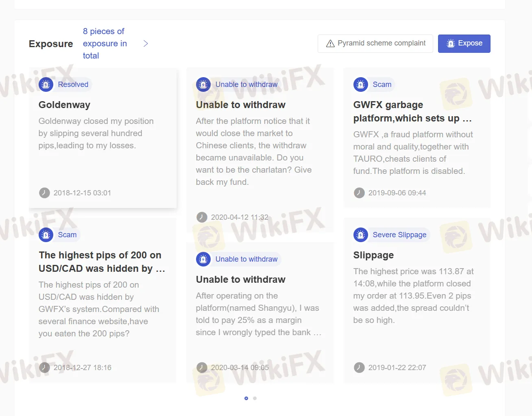Screen dimensions: 532x416
Task: Click the siren icon on the Severe Slippage badge
Action: (x=361, y=235)
